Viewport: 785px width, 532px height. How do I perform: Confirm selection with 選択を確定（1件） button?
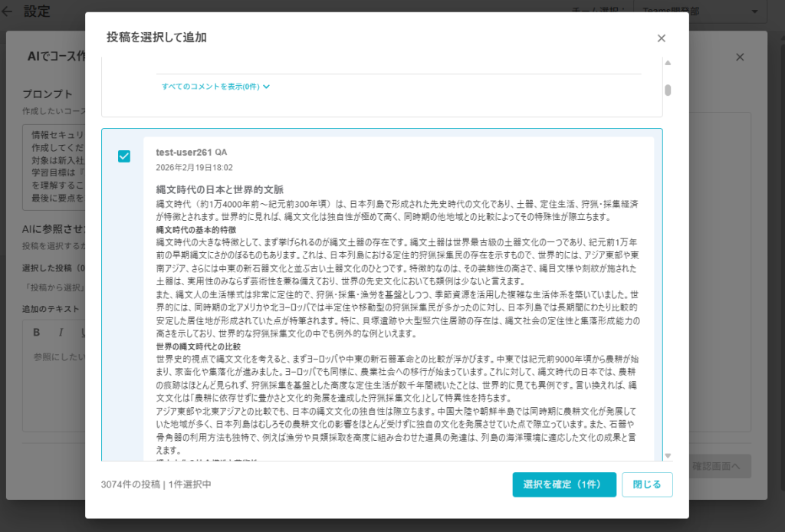[564, 484]
